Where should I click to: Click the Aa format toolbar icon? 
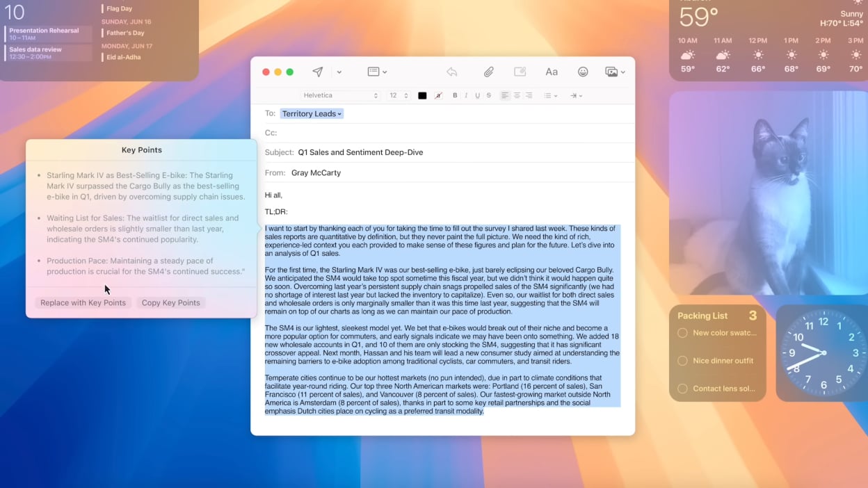tap(552, 72)
